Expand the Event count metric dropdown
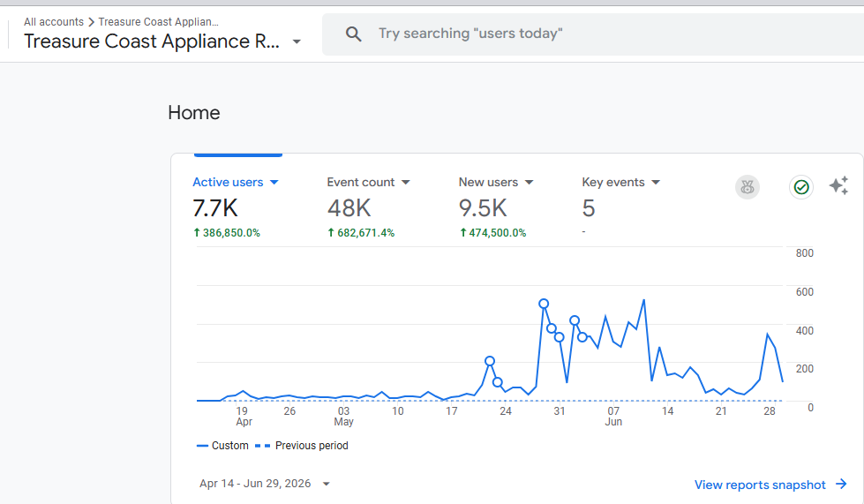This screenshot has height=504, width=864. 406,183
